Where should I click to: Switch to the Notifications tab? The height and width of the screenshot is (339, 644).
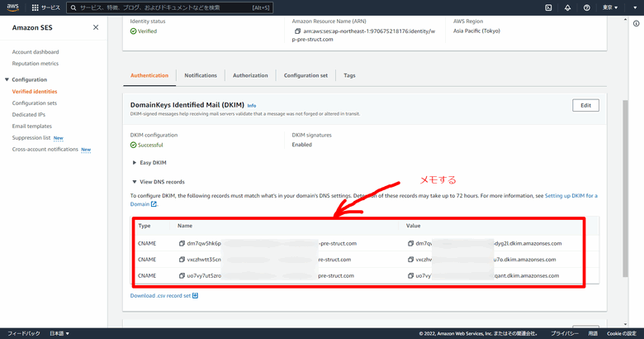[x=201, y=76]
